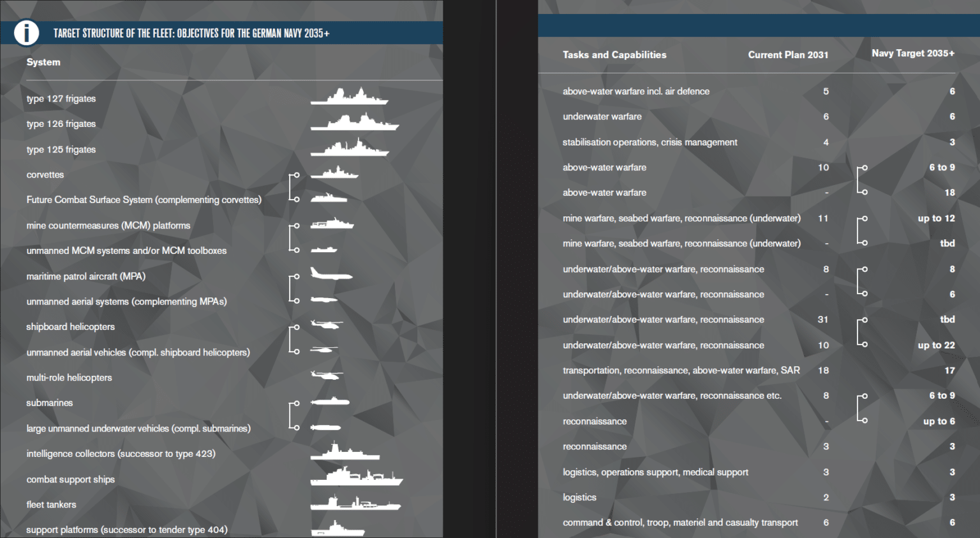
Task: Click the 'Current Plan 2031' column header
Action: click(787, 55)
